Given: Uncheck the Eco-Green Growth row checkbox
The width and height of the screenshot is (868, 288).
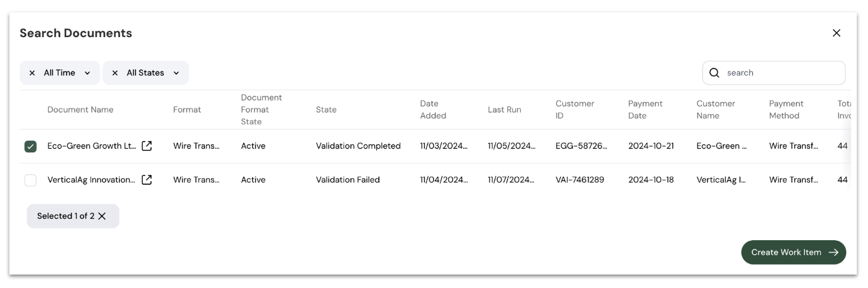Looking at the screenshot, I should (30, 146).
